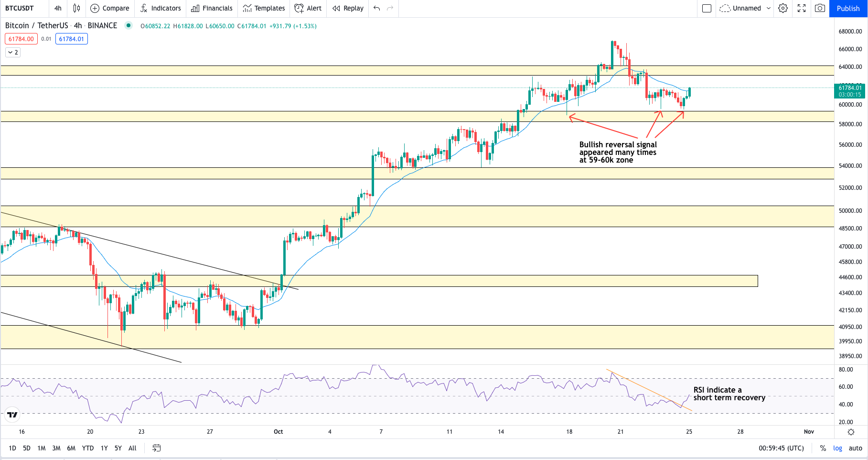
Task: Open the Unnamed layout cloud save menu
Action: coord(740,8)
